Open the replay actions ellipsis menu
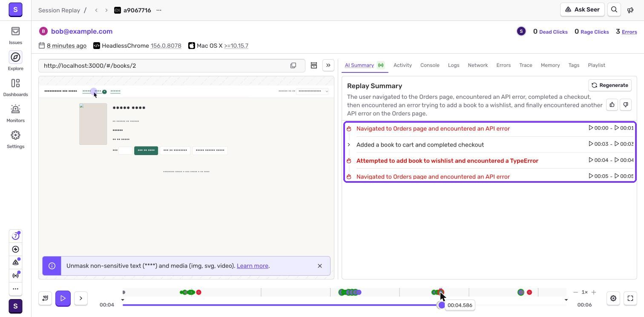Screen dimensions: 644x317 click(x=159, y=10)
